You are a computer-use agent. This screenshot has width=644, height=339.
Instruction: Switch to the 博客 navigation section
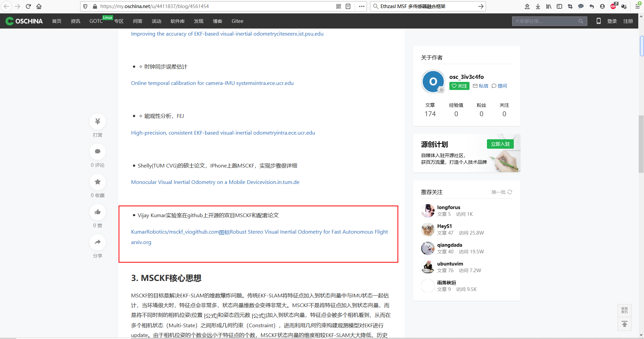click(217, 21)
